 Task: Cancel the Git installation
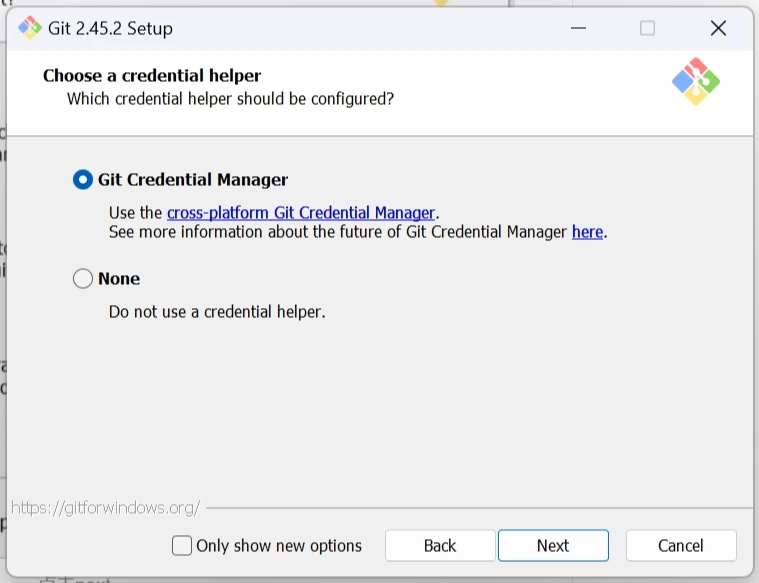point(681,546)
